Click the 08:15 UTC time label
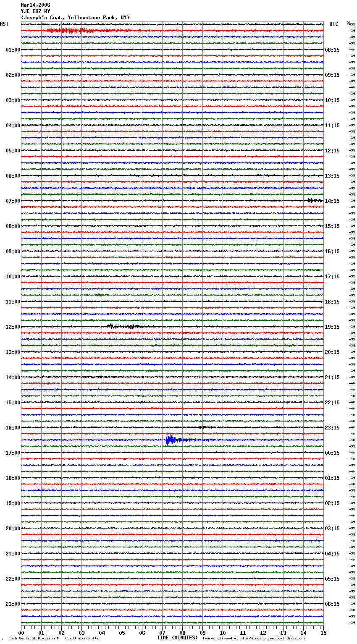Screen dimensions: 357x644 coord(332,50)
